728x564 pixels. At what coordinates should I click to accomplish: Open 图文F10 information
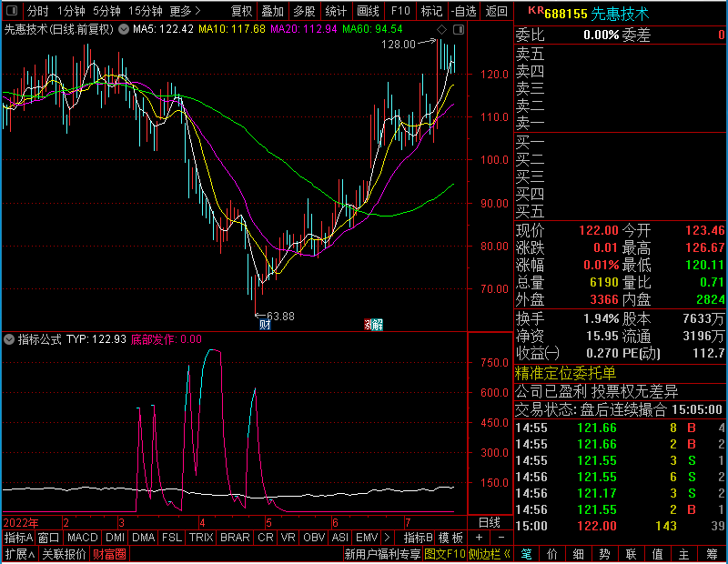tap(445, 554)
